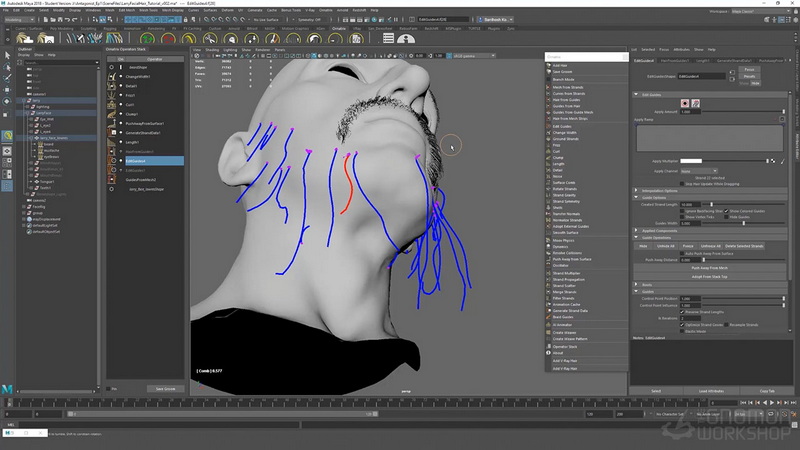Image resolution: width=800 pixels, height=450 pixels.
Task: Expand the Roots section
Action: 636,284
